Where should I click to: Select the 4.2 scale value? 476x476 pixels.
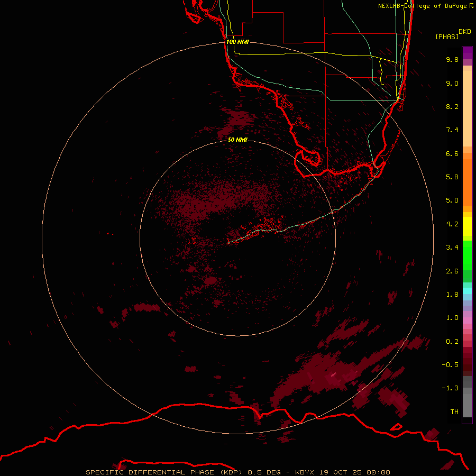point(452,224)
